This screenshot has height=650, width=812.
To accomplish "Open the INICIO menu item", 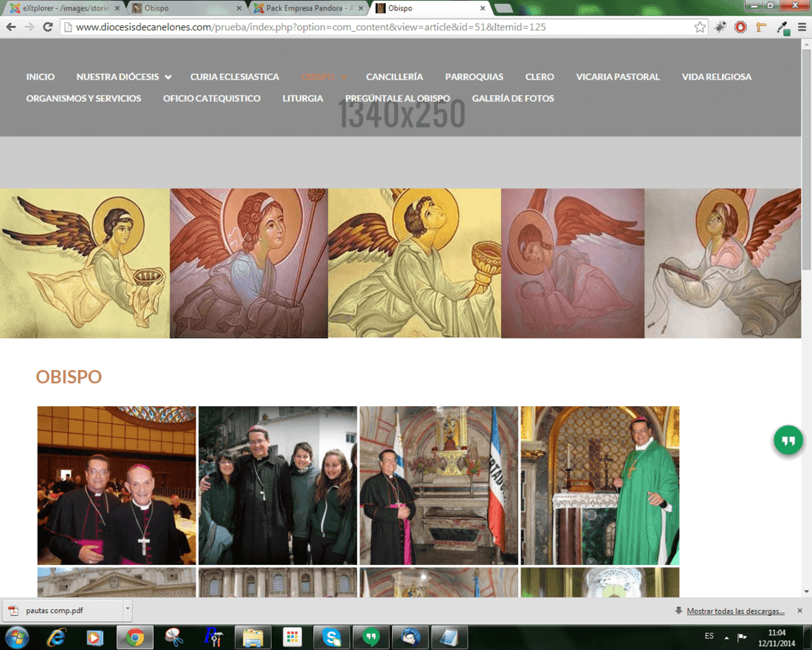I will (x=41, y=77).
